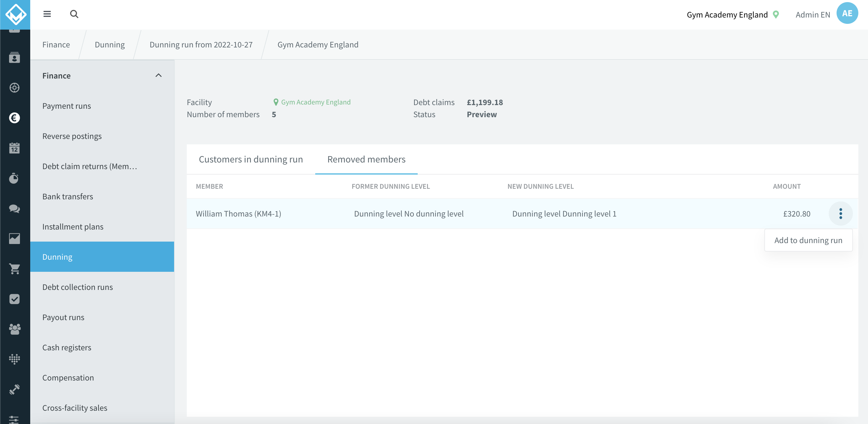Open the target circle sidebar icon

[x=15, y=88]
